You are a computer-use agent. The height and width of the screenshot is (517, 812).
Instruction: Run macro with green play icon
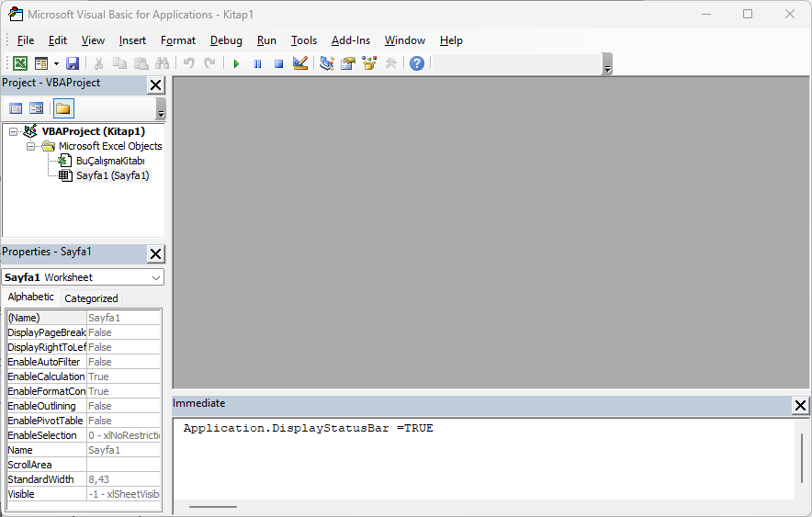point(236,63)
